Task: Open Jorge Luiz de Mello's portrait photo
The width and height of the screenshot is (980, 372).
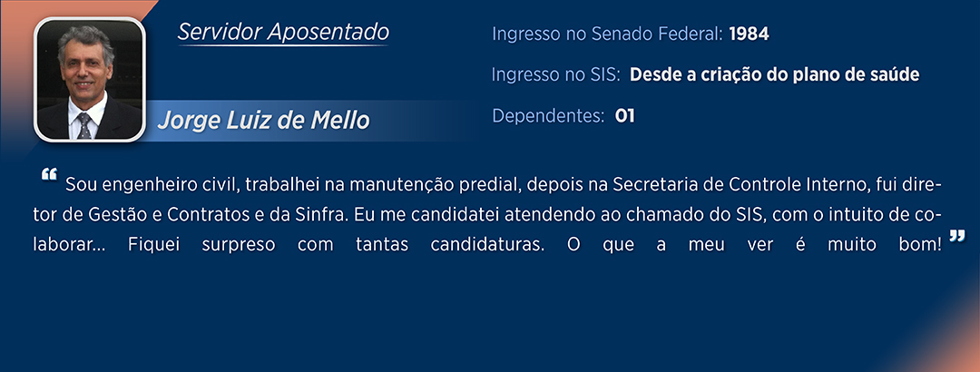Action: click(x=89, y=80)
